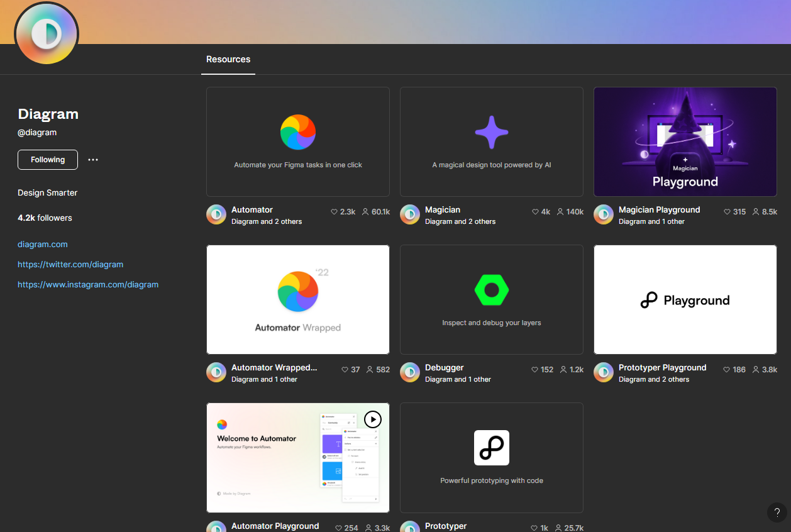The height and width of the screenshot is (532, 791).
Task: Click the large Diagram profile avatar
Action: click(47, 33)
